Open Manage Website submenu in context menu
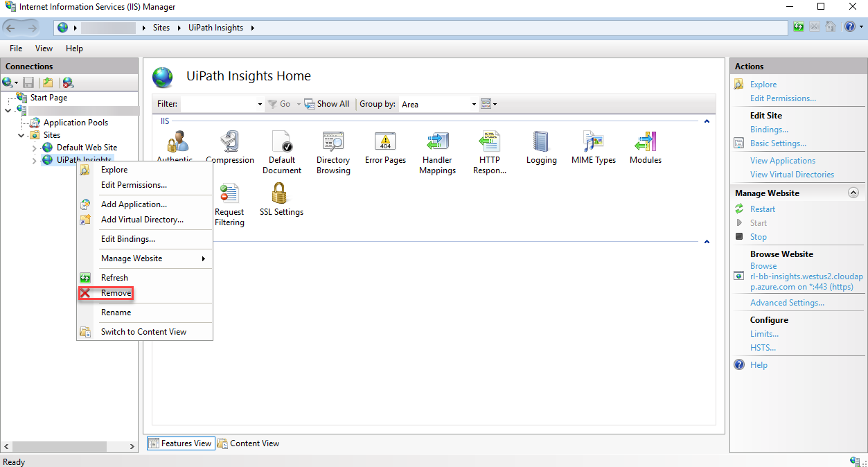 [144, 258]
